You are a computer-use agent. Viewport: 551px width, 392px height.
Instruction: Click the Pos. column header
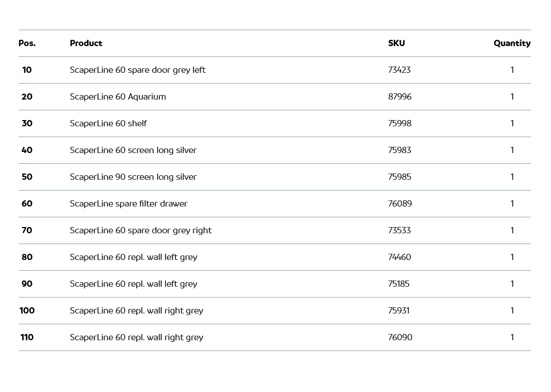[x=27, y=43]
